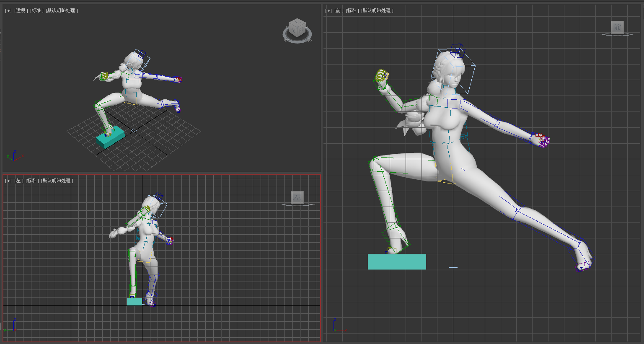Select the teal box in left viewport
644x344 pixels.
click(x=134, y=302)
